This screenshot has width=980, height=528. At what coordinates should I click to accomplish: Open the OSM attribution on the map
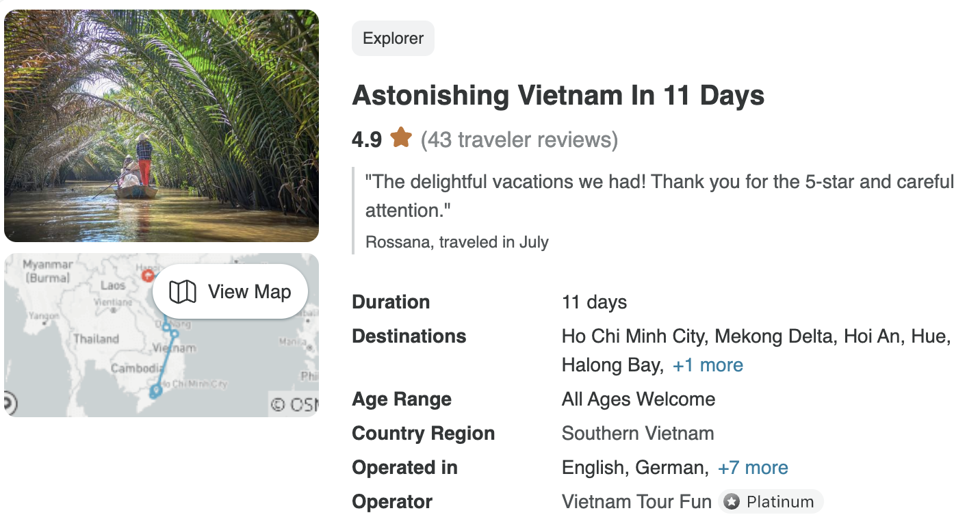294,404
